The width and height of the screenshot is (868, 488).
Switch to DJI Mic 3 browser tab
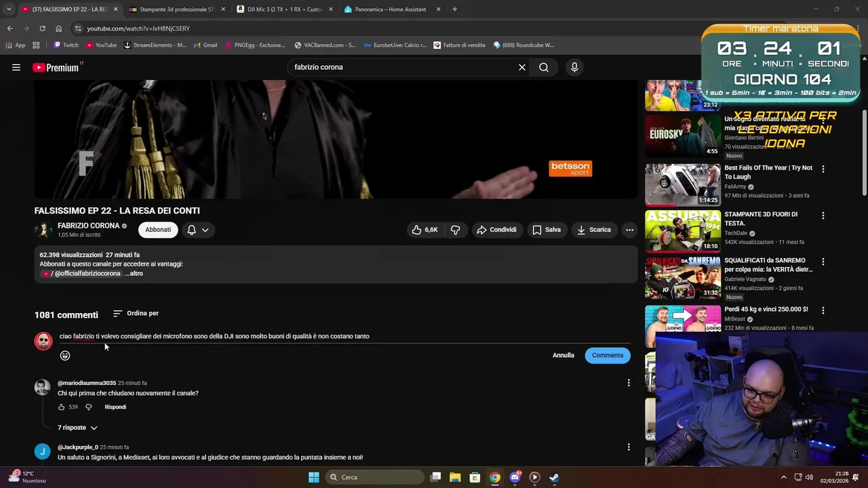point(285,9)
